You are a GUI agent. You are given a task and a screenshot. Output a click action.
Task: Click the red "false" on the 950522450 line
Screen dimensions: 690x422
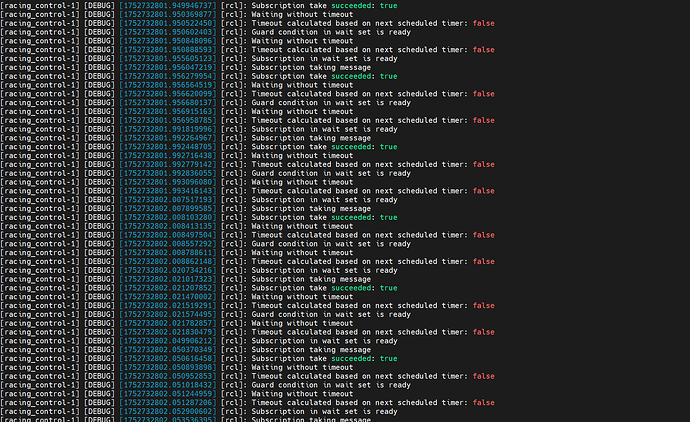(x=483, y=23)
